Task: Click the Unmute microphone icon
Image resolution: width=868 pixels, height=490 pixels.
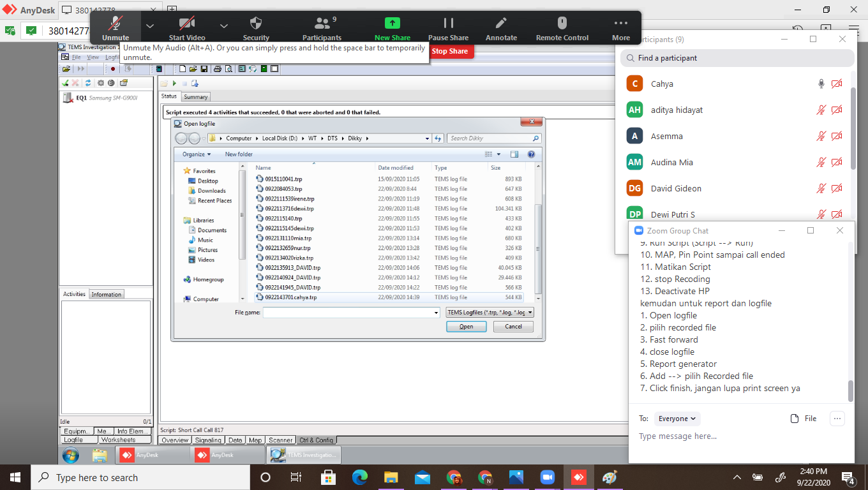Action: [115, 24]
